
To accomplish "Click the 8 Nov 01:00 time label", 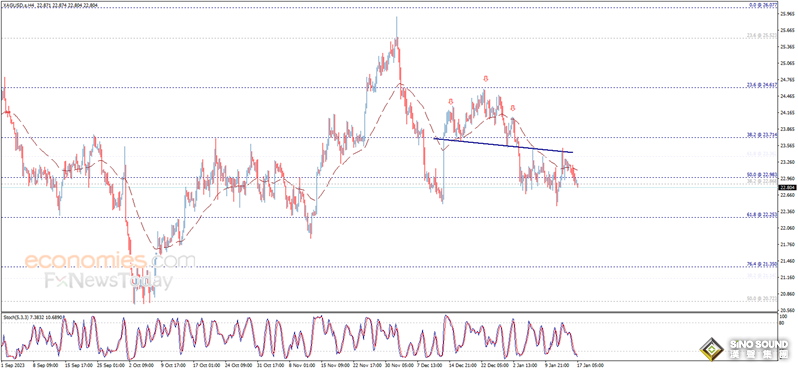I will pos(303,365).
